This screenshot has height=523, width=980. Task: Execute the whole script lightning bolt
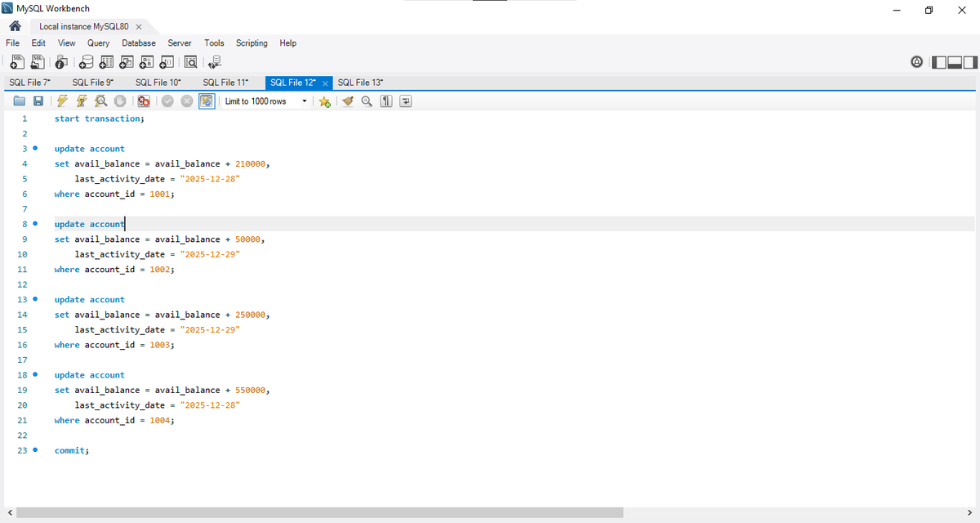[62, 101]
